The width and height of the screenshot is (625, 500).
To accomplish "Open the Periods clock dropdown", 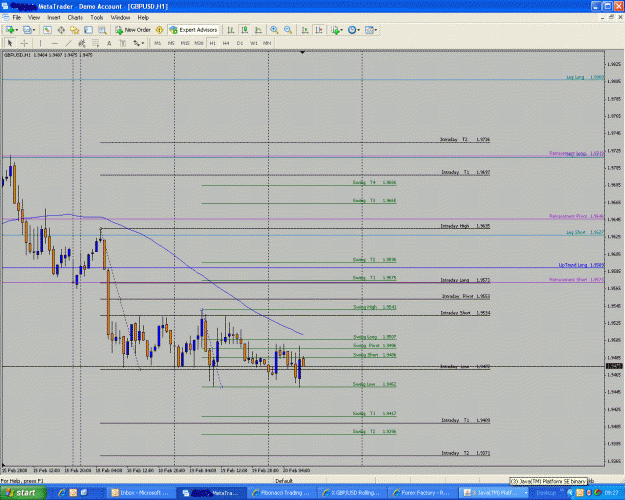I will click(354, 30).
